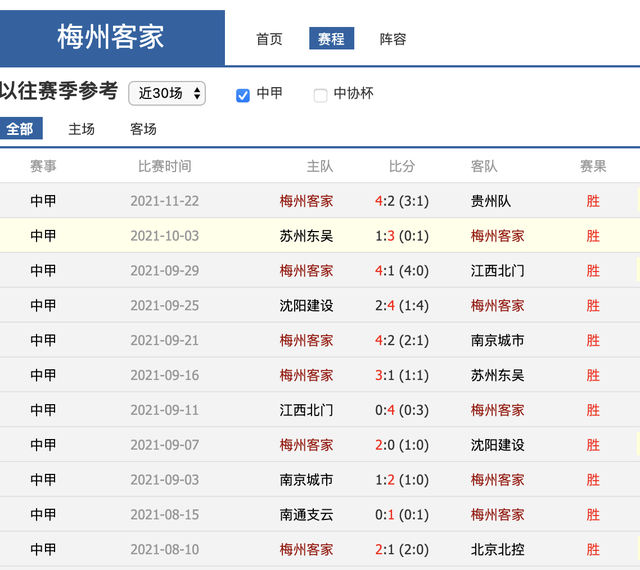This screenshot has width=640, height=570.
Task: Click the date 2021-11-22
Action: click(164, 201)
